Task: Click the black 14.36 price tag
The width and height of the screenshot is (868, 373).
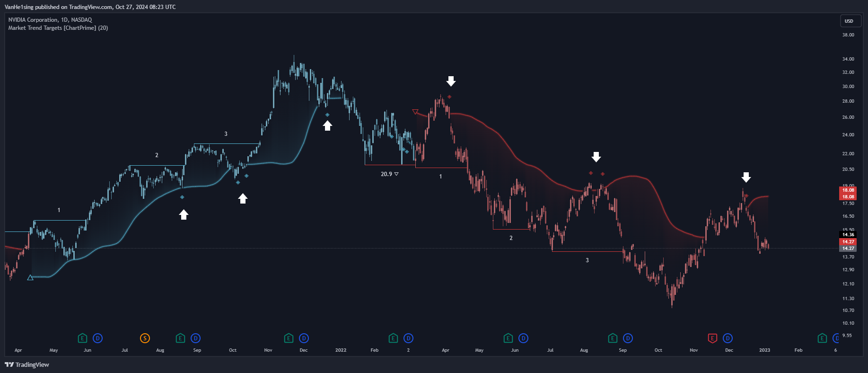Action: 848,234
